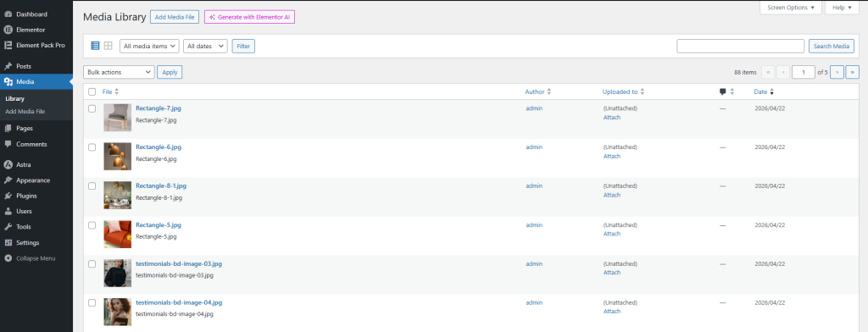
Task: Expand the Screen Options panel
Action: tap(791, 8)
